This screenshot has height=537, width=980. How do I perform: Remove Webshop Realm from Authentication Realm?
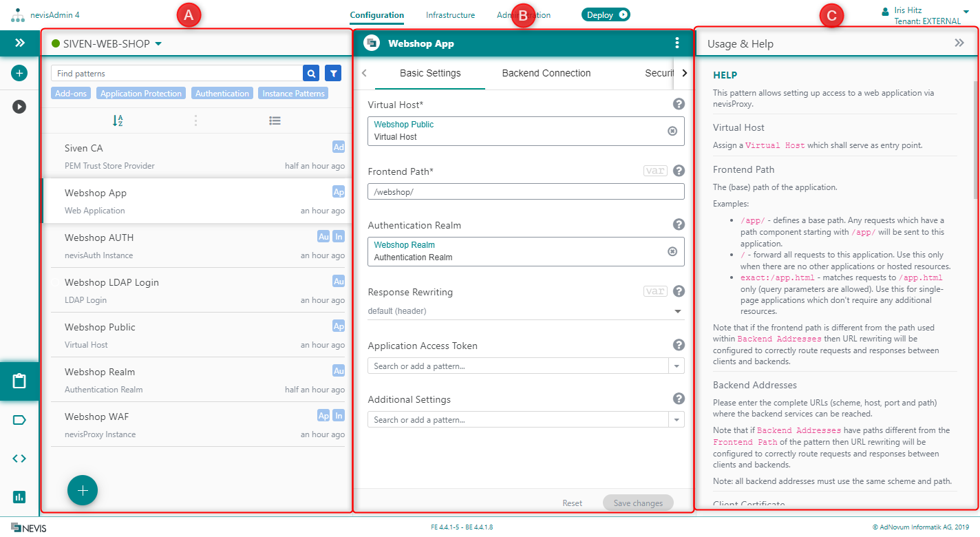tap(672, 251)
